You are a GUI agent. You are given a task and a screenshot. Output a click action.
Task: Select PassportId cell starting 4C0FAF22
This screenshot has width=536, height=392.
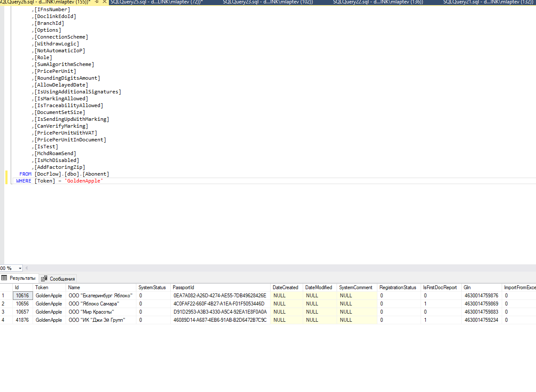[x=220, y=304]
